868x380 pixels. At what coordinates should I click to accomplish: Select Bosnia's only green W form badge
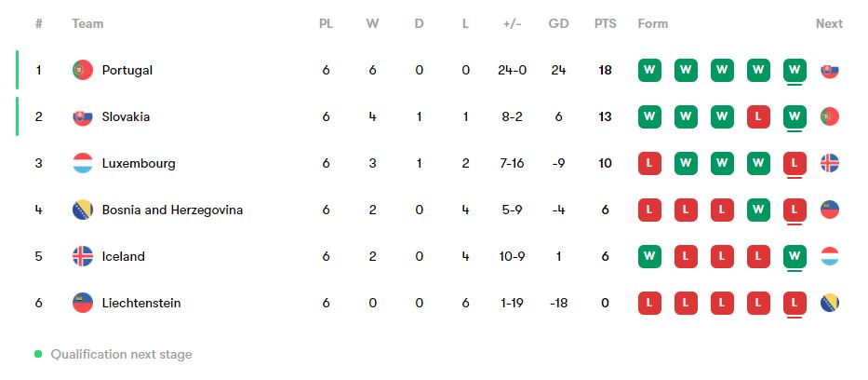[758, 210]
